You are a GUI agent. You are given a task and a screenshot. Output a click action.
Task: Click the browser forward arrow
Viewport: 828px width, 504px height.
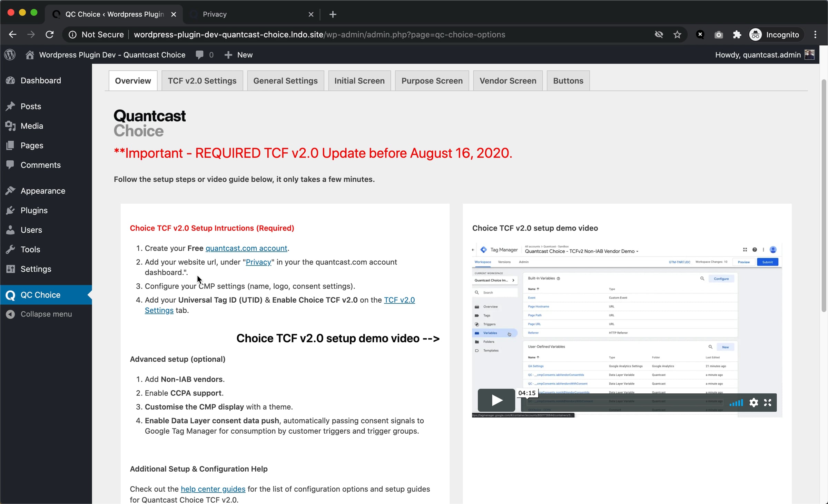[x=31, y=34]
